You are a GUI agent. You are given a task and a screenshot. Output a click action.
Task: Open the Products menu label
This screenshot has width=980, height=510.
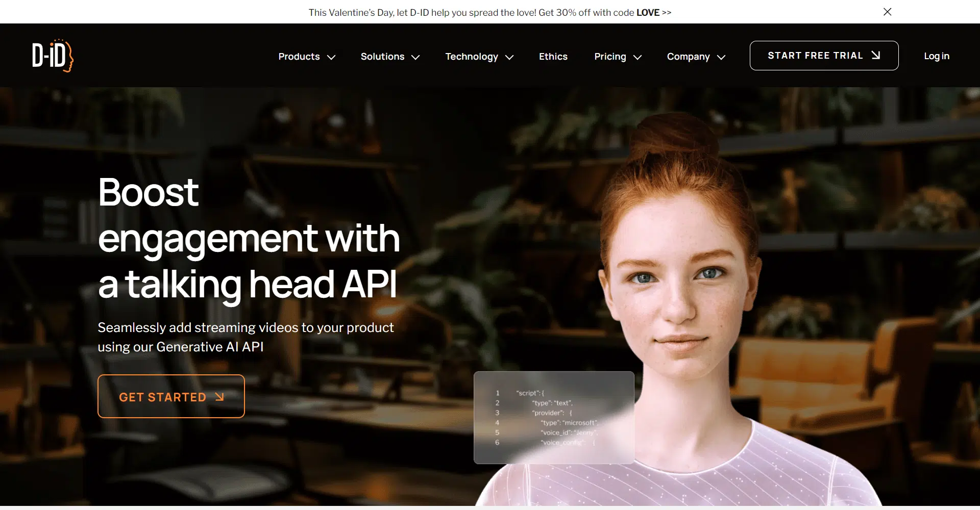(x=299, y=57)
